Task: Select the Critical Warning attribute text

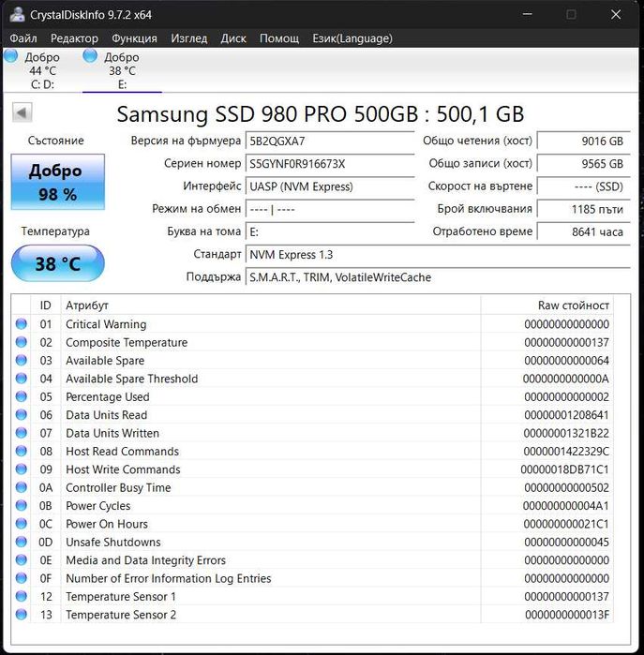Action: pyautogui.click(x=106, y=324)
